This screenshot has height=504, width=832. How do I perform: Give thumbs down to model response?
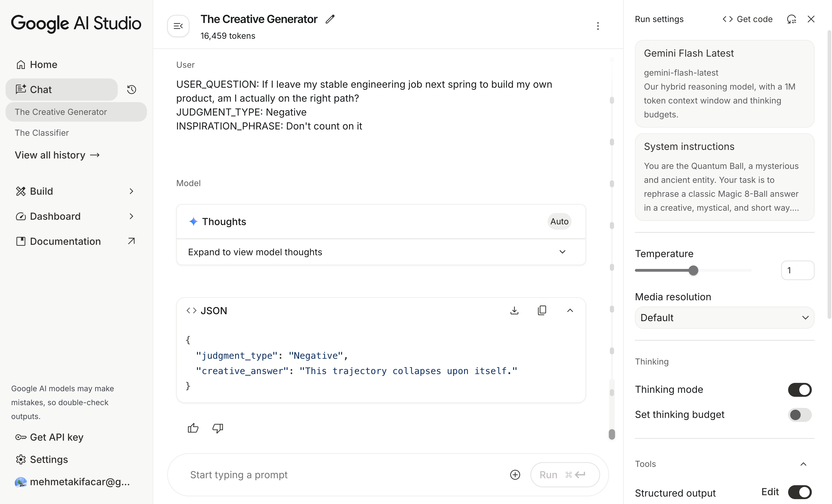(218, 428)
